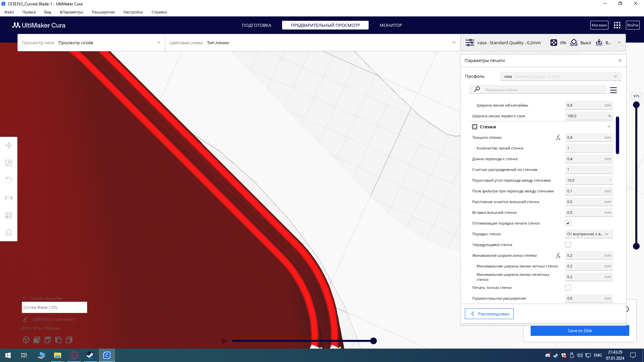Viewport: 644px width, 362px height.
Task: Select the Scale tool in left toolbar
Action: [x=9, y=163]
